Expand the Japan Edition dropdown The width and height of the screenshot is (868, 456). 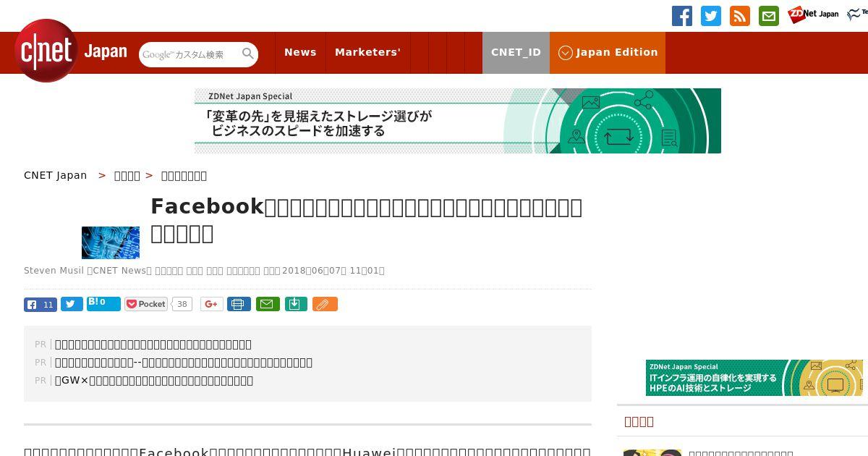(608, 53)
